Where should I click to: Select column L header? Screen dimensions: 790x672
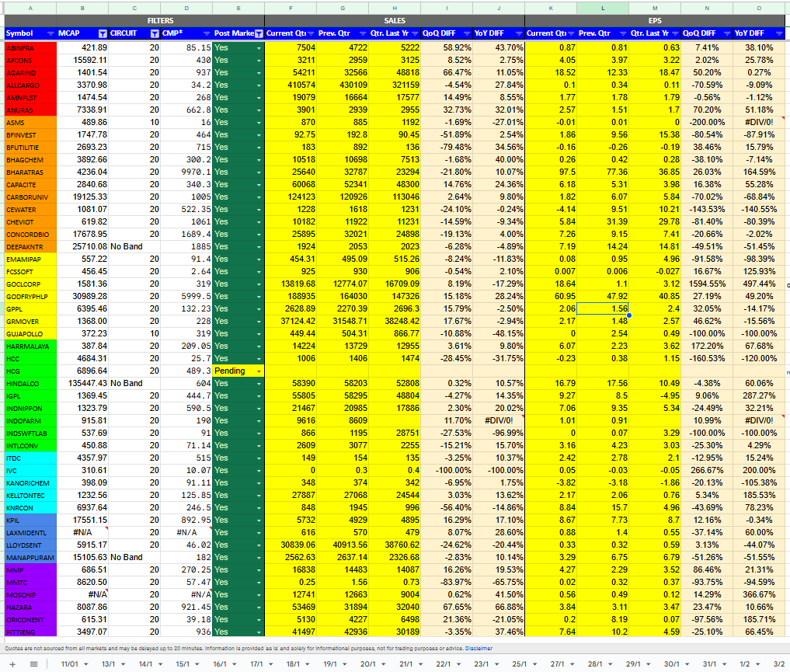603,8
